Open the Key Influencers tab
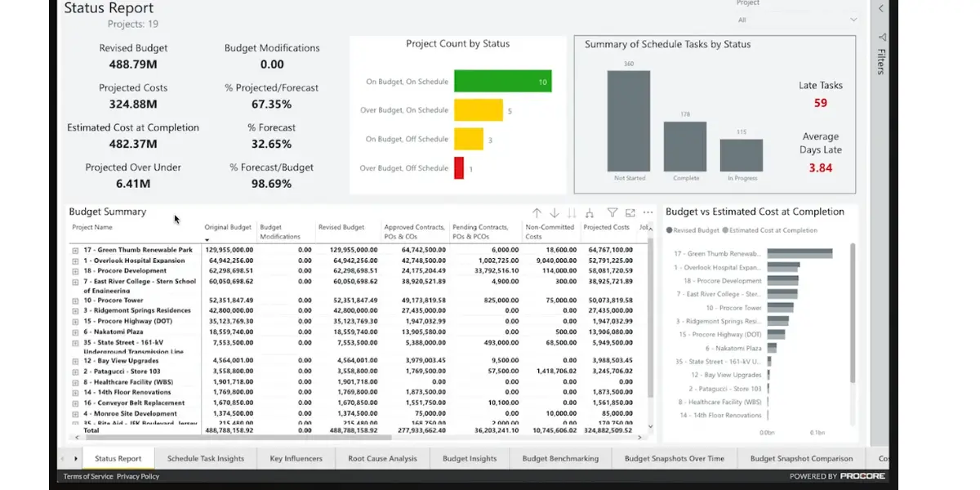Image resolution: width=980 pixels, height=490 pixels. (296, 458)
